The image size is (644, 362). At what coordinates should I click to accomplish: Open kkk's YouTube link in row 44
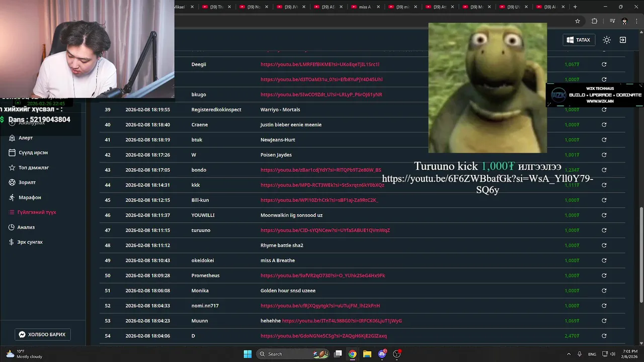322,185
